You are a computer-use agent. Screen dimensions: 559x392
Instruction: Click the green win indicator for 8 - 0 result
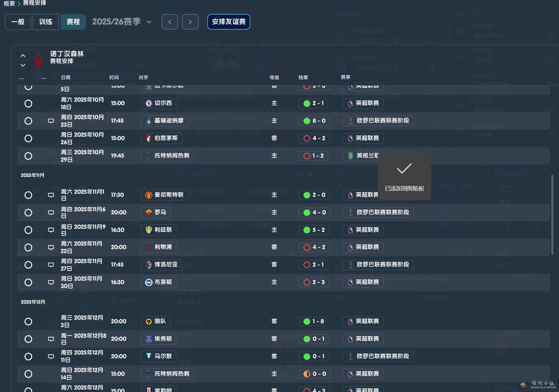point(307,121)
